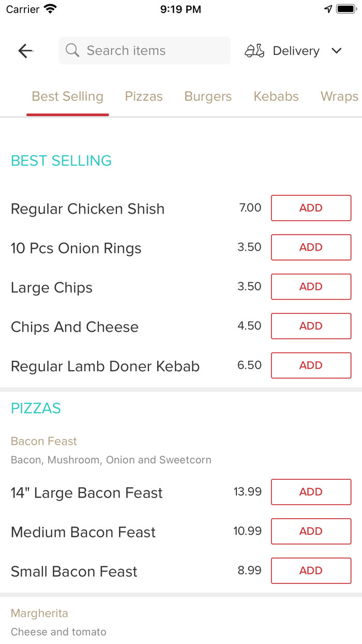Click the location arrow icon in status bar
The image size is (362, 644).
click(328, 8)
